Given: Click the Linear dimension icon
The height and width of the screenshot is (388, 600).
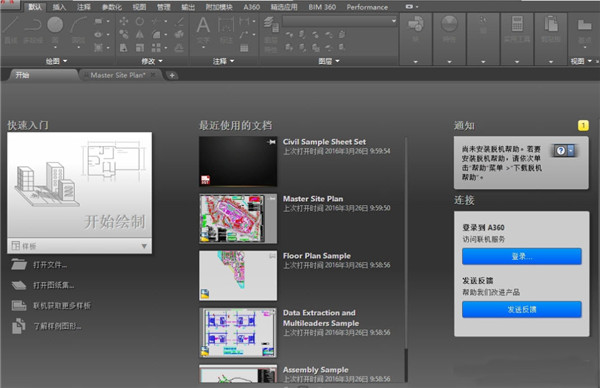Looking at the screenshot, I should click(245, 21).
